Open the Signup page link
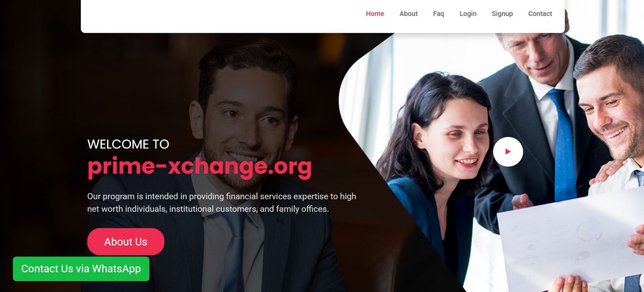The image size is (644, 292). [502, 13]
